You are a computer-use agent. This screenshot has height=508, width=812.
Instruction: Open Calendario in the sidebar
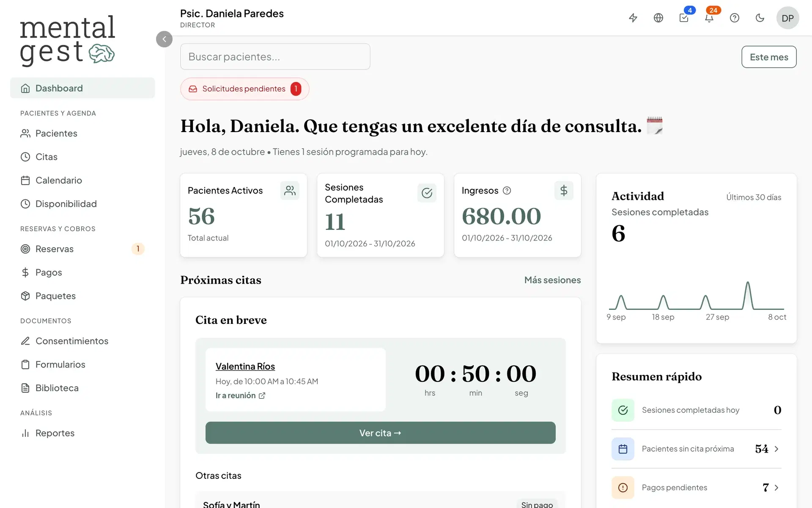[x=82, y=180]
